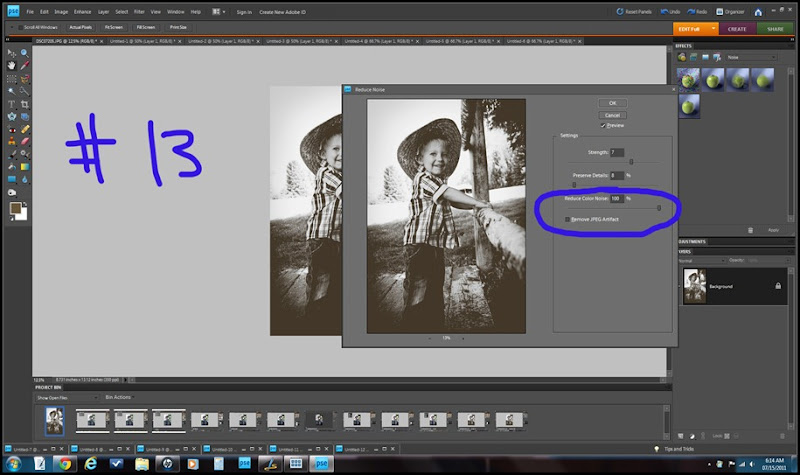800x475 pixels.
Task: Toggle the Preview checkbox in Reduce Noise
Action: (x=603, y=125)
